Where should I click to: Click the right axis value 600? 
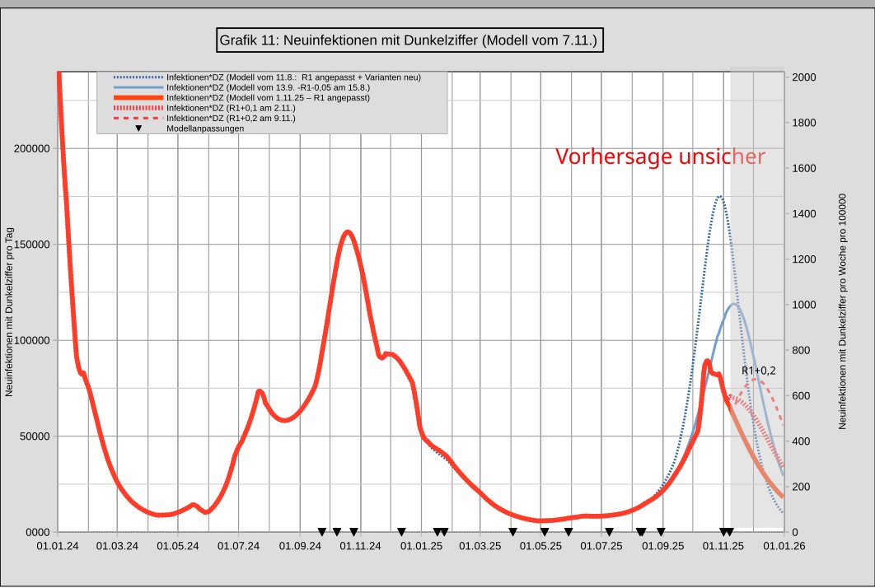point(802,395)
